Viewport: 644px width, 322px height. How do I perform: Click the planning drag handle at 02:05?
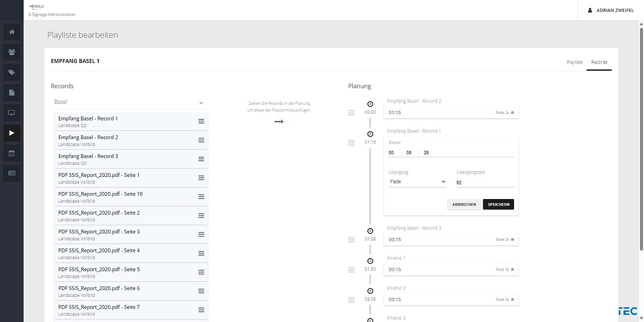point(351,300)
